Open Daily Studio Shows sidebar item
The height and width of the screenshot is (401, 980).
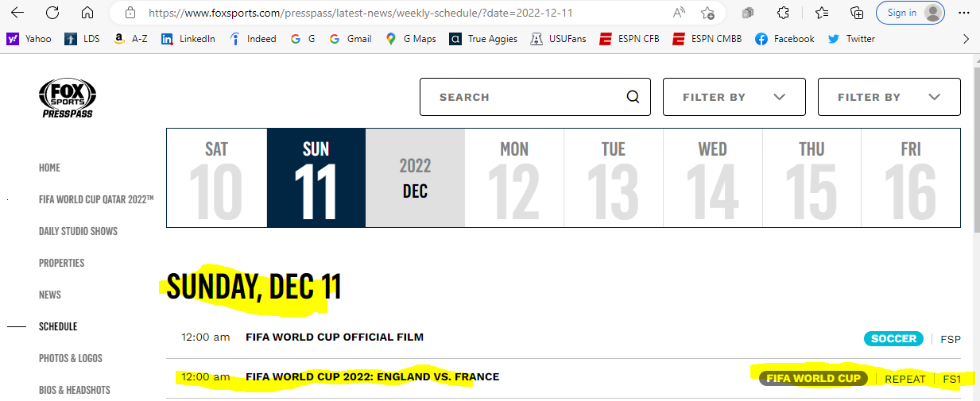click(x=78, y=231)
